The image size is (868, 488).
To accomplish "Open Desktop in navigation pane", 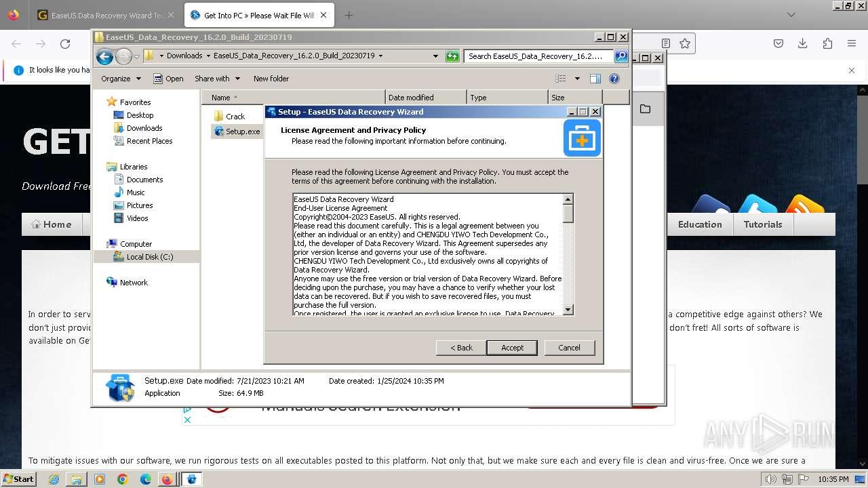I will pyautogui.click(x=134, y=115).
